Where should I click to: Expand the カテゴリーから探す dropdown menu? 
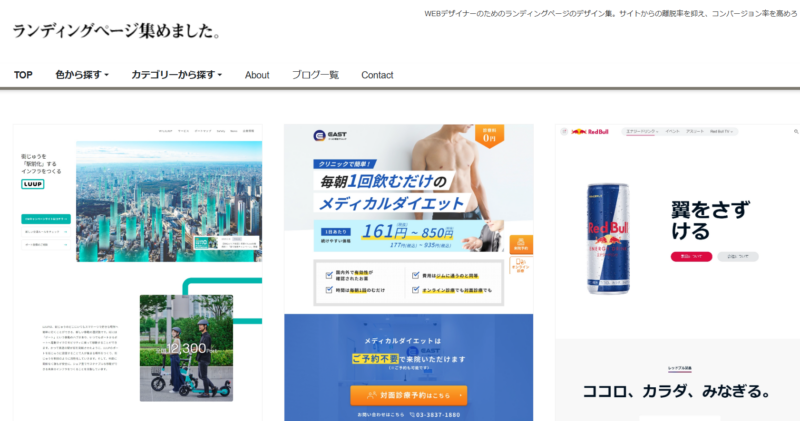pos(177,75)
